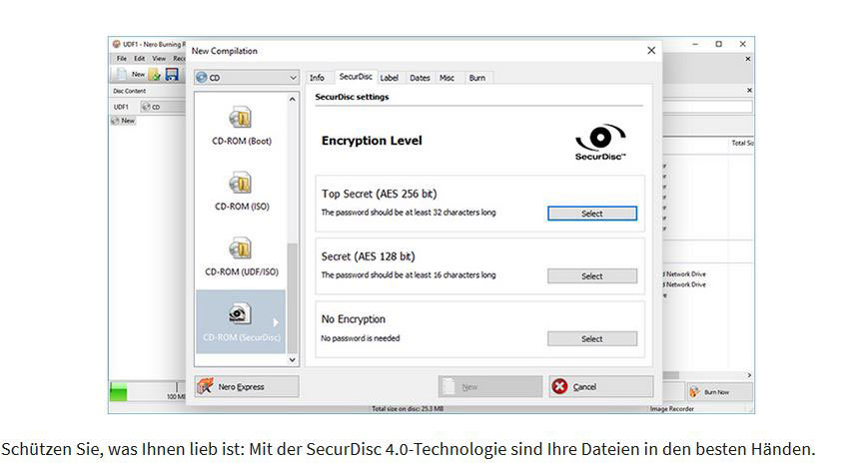Select Top Secret AES 256 bit encryption
Image resolution: width=868 pixels, height=470 pixels.
coord(592,214)
